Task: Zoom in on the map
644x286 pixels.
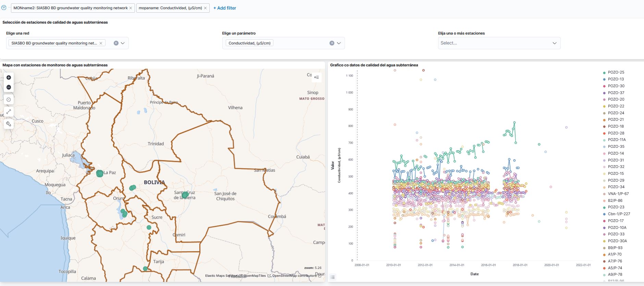Action: 9,78
